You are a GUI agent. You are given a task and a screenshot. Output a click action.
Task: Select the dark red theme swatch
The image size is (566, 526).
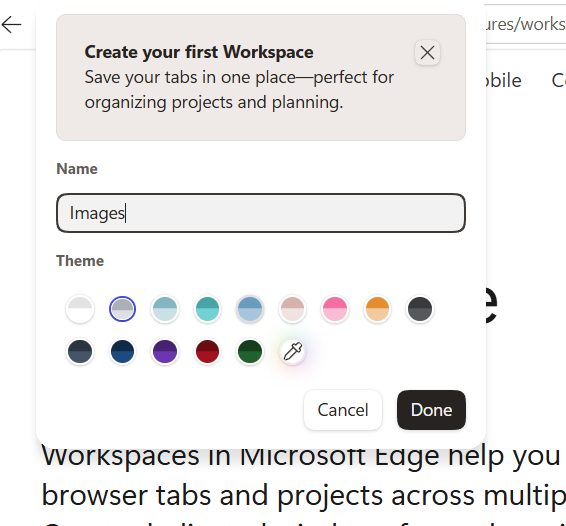(207, 351)
